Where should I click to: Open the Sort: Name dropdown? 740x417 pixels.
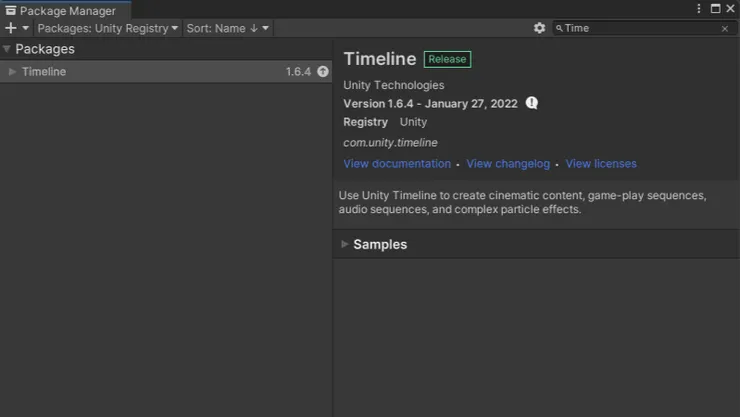click(227, 28)
